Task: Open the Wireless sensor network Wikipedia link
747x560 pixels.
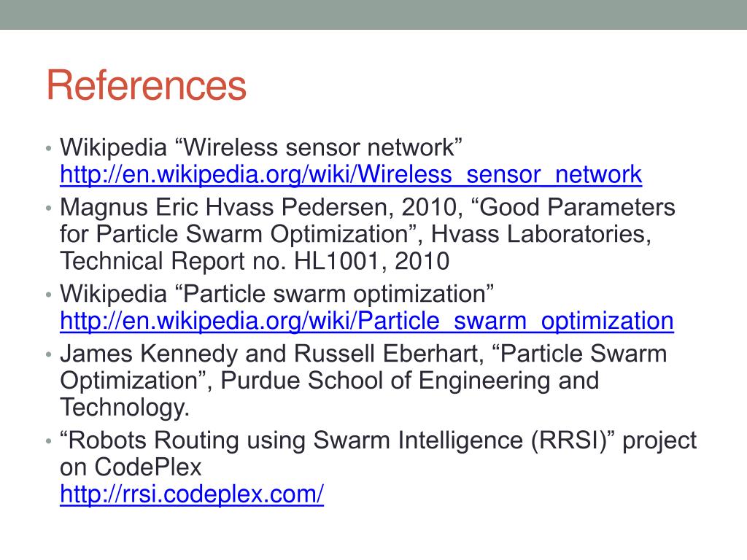Action: [x=351, y=174]
